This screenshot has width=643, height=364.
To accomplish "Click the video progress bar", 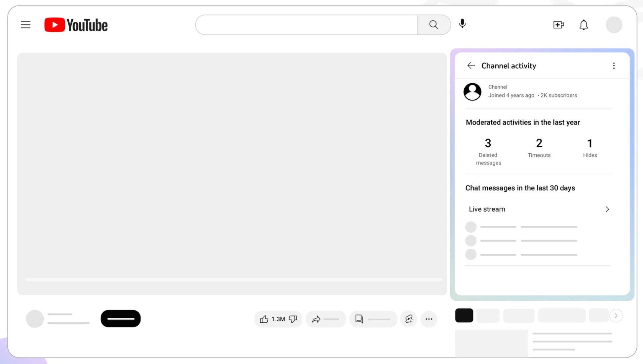I will click(233, 280).
